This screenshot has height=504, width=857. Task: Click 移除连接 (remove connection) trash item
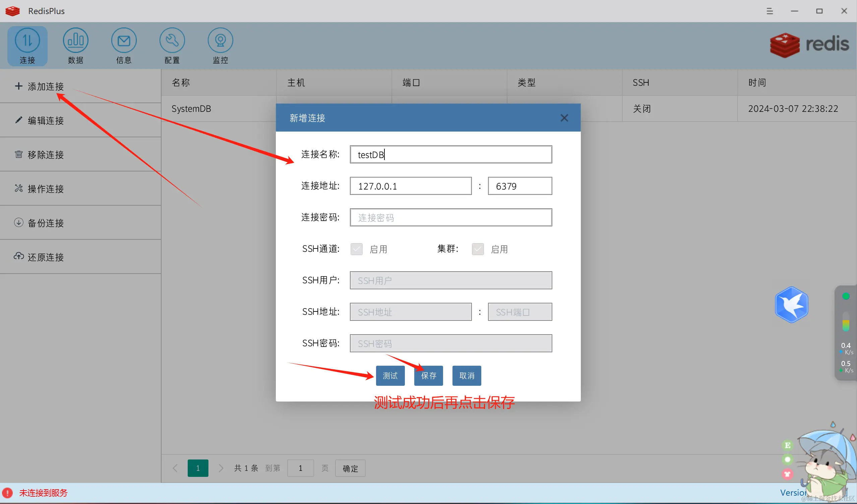coord(46,155)
